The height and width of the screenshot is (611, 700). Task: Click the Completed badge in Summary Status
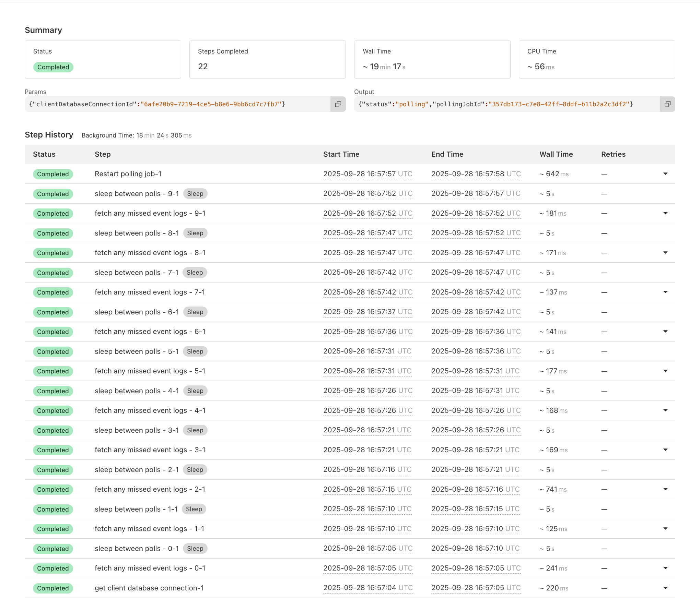53,67
